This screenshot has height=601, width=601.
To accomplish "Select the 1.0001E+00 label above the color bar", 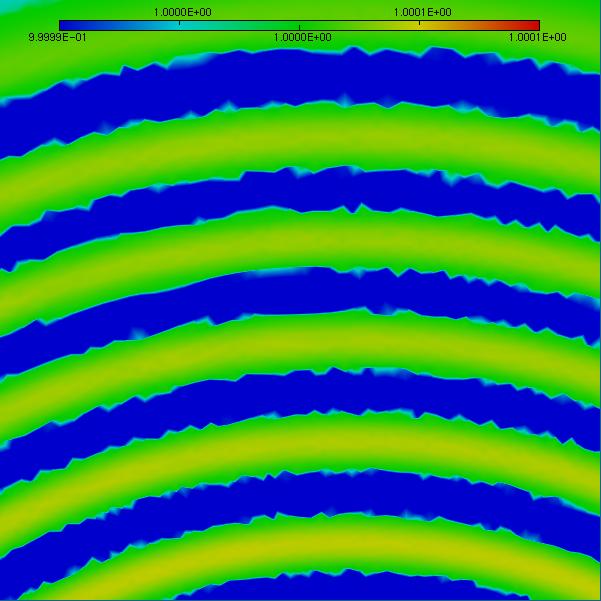I will [421, 12].
